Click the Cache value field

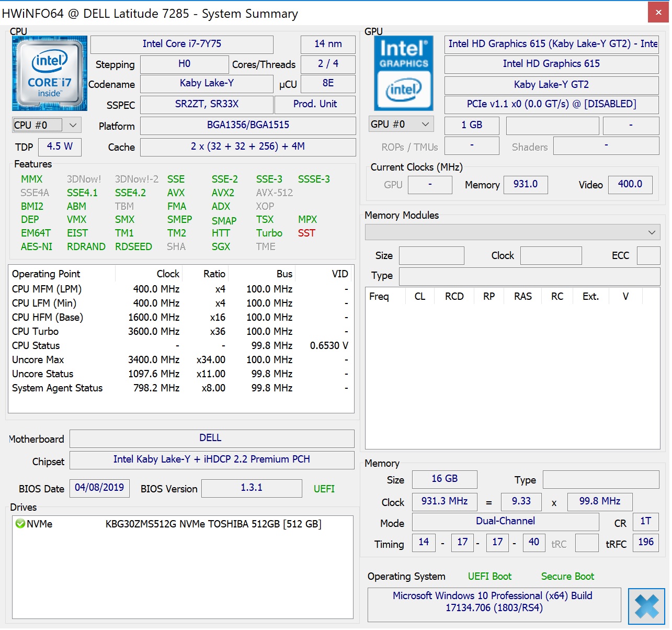[x=248, y=147]
